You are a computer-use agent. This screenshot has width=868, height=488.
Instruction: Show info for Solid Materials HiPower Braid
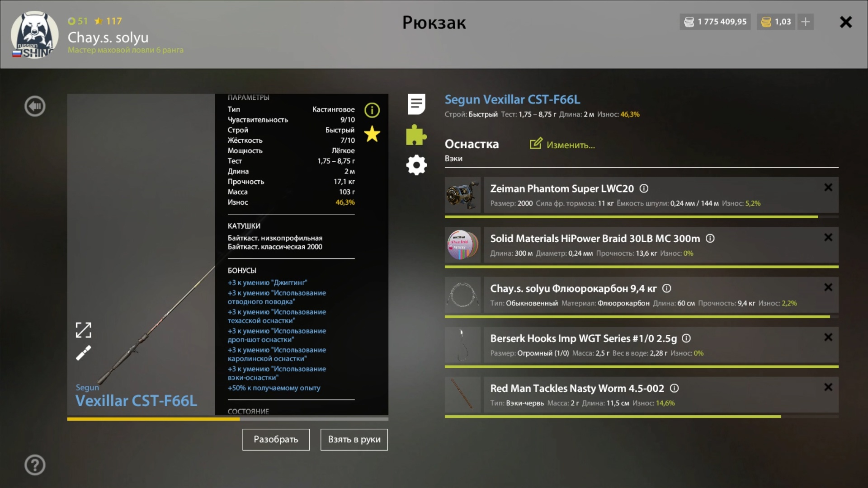[710, 238]
